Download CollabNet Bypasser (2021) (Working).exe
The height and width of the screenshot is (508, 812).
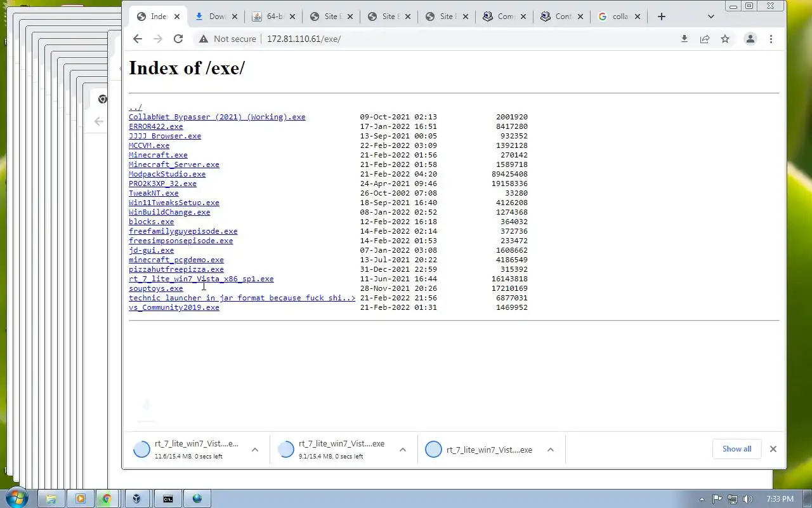point(217,117)
